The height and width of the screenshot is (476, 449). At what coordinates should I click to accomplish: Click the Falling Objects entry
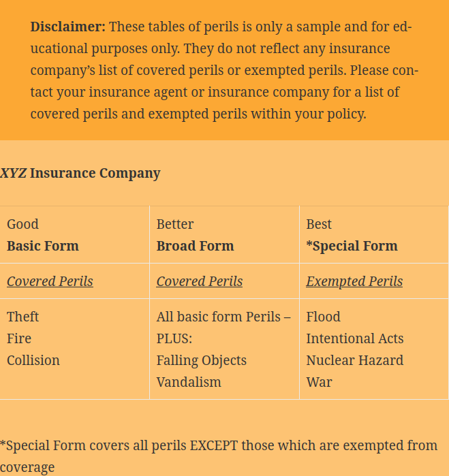202,360
